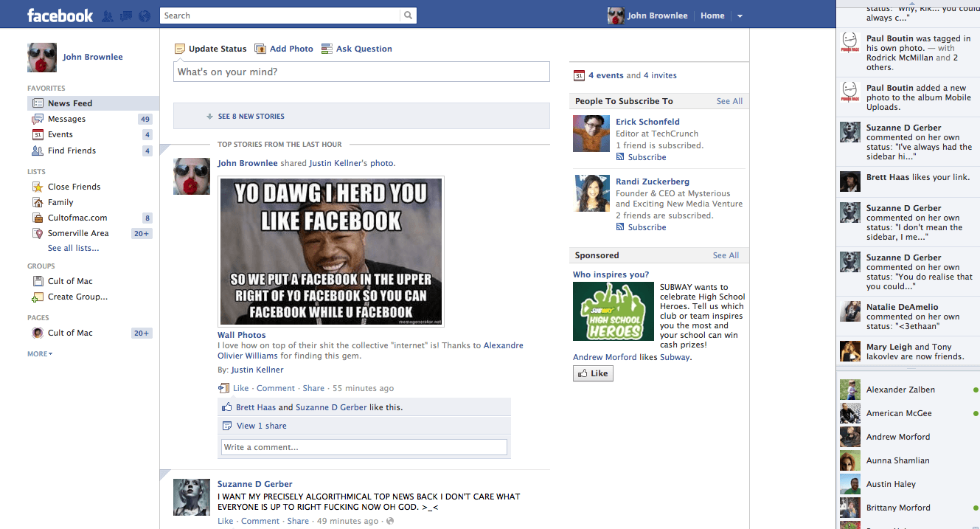Open Messages in the left sidebar
Viewport: 980px width, 529px height.
point(66,119)
